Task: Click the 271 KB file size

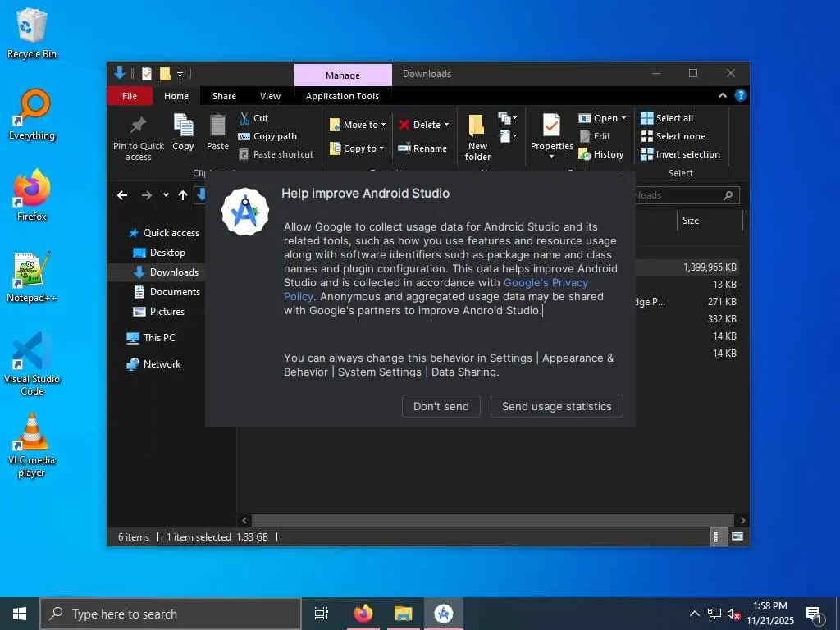Action: [722, 302]
